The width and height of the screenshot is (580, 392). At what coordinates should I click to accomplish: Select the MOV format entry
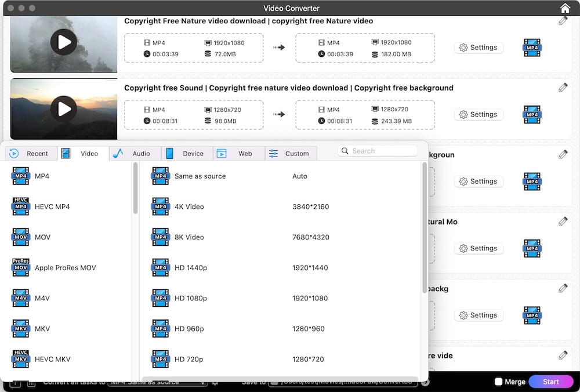click(42, 237)
